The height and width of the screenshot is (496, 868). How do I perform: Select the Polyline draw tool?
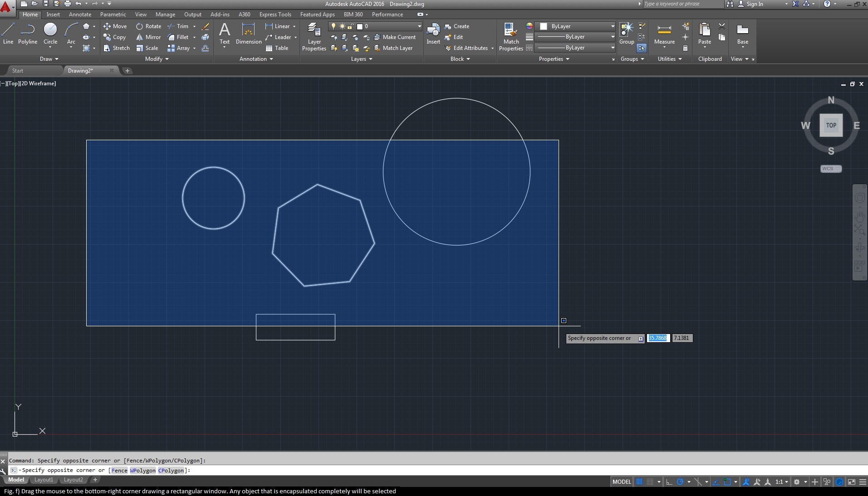tap(28, 34)
